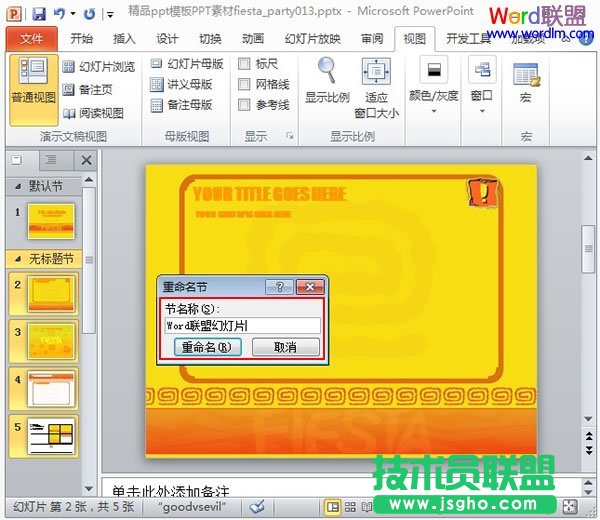Click the Undo arrow icon

59,14
